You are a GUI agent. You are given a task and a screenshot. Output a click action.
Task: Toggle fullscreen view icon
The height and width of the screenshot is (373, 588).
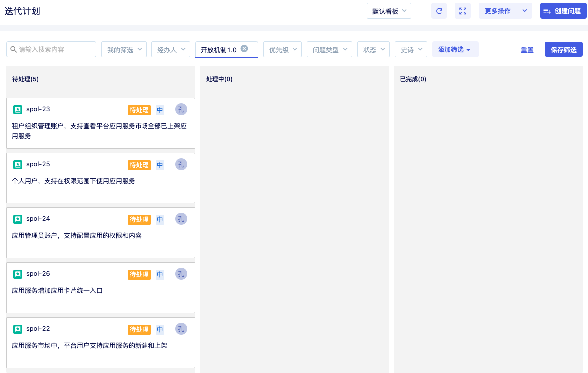coord(463,11)
